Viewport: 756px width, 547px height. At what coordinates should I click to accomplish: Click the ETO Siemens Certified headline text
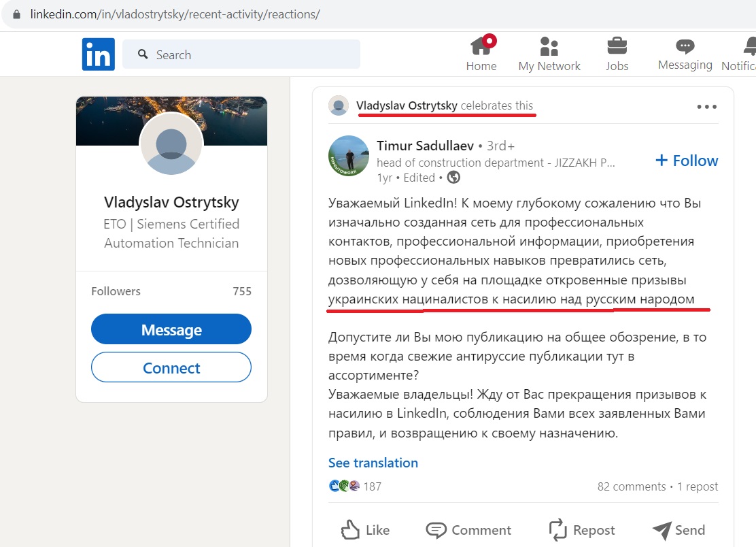coord(171,233)
